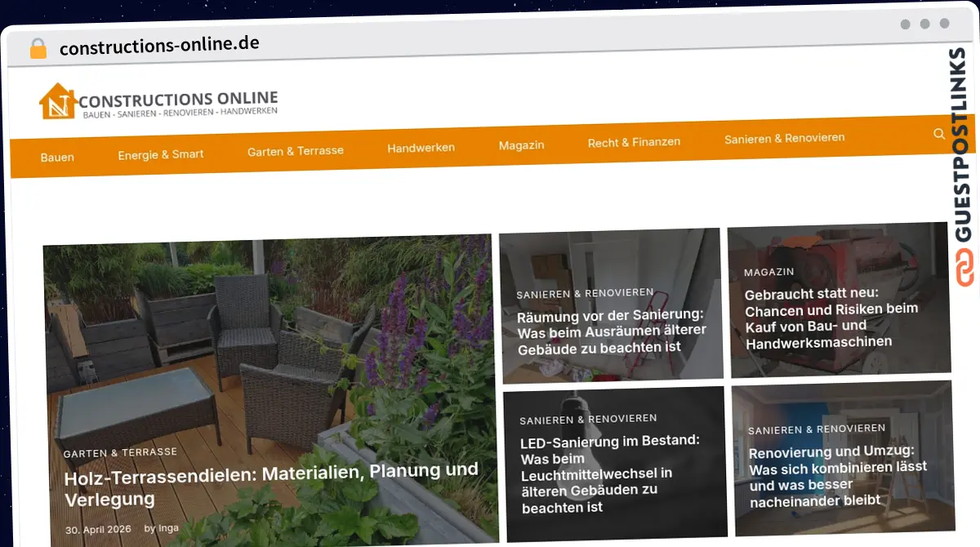The width and height of the screenshot is (980, 547).
Task: Click the constructions-online.de address text
Action: point(159,45)
